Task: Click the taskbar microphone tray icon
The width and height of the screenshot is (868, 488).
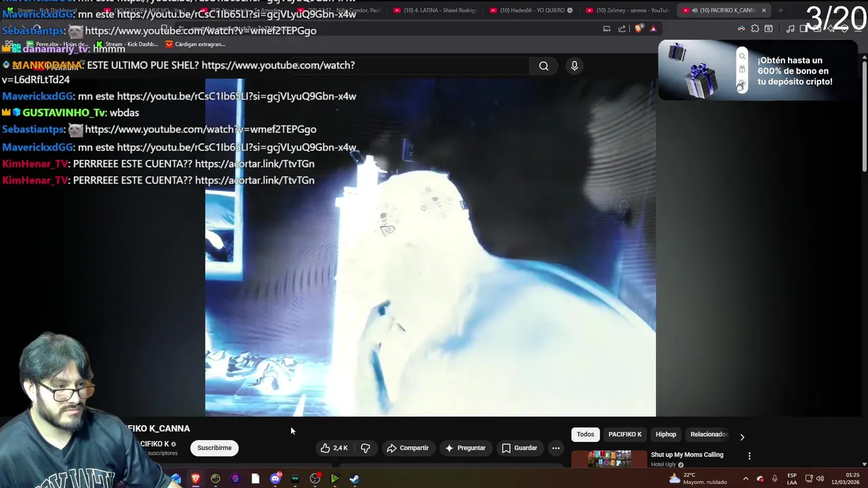Action: tap(774, 479)
